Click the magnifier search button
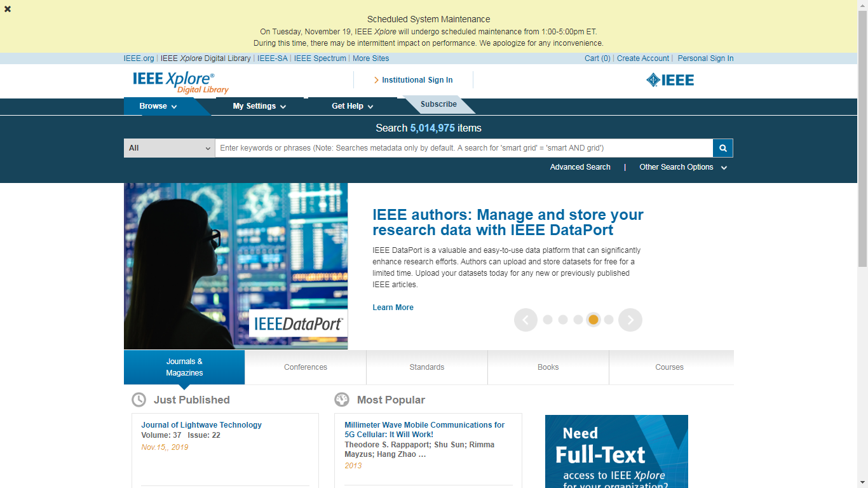 (x=722, y=148)
